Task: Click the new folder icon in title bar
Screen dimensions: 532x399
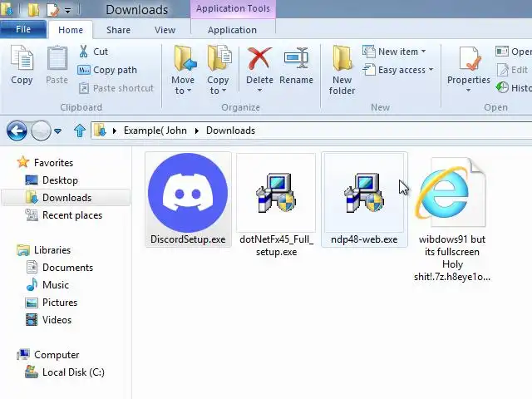Action: click(x=33, y=9)
